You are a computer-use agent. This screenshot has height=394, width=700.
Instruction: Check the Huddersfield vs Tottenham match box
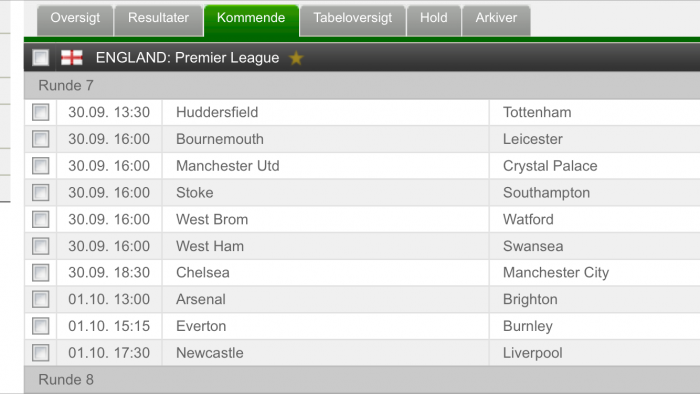coord(41,112)
